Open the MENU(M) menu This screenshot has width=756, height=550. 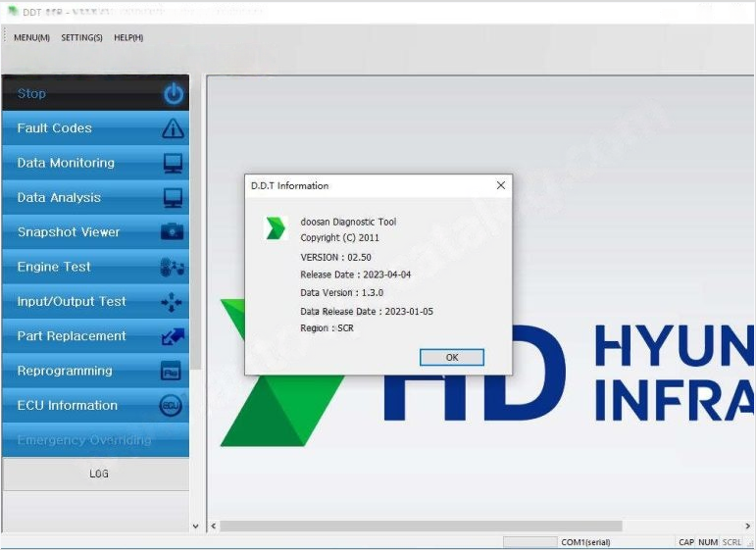[31, 38]
